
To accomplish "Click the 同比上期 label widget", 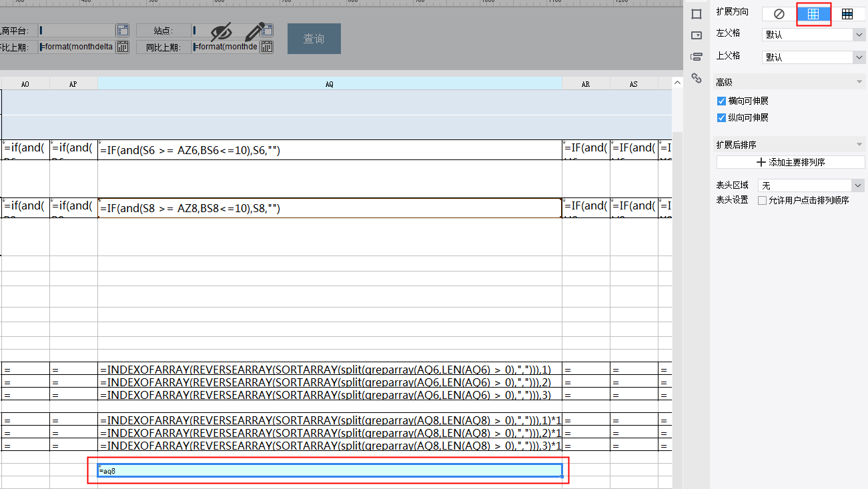I will [x=163, y=47].
